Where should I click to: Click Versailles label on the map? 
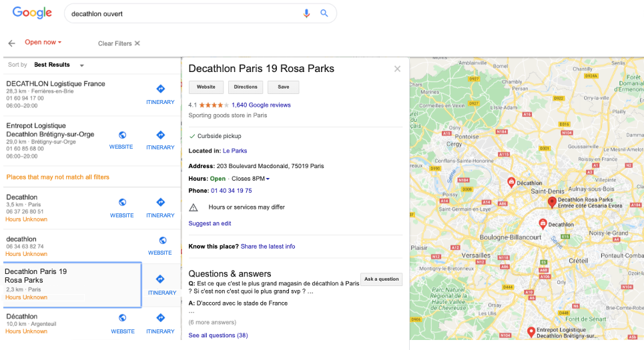pos(476,255)
